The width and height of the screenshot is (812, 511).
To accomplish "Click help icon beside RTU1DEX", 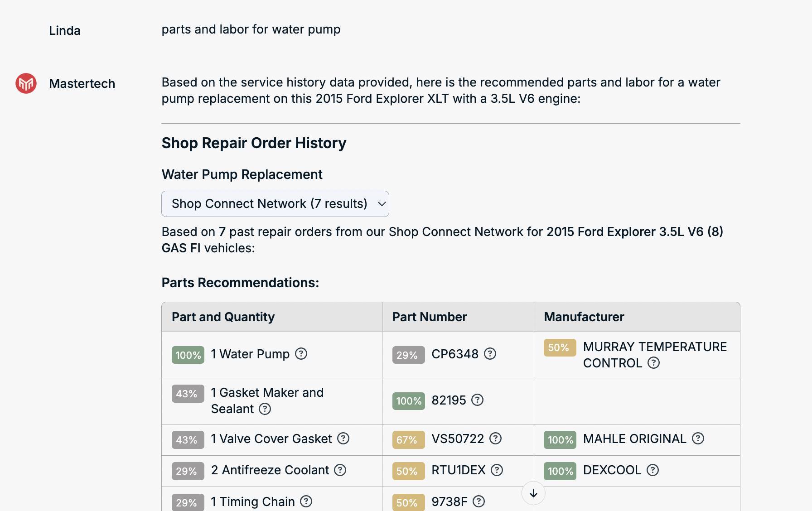I will tap(497, 470).
